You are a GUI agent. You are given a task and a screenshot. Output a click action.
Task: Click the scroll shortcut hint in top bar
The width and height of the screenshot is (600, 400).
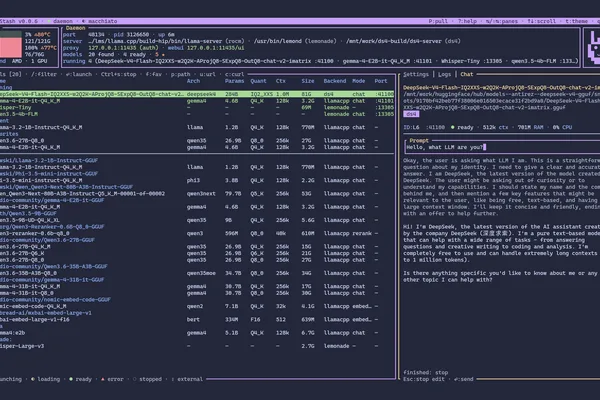(541, 21)
